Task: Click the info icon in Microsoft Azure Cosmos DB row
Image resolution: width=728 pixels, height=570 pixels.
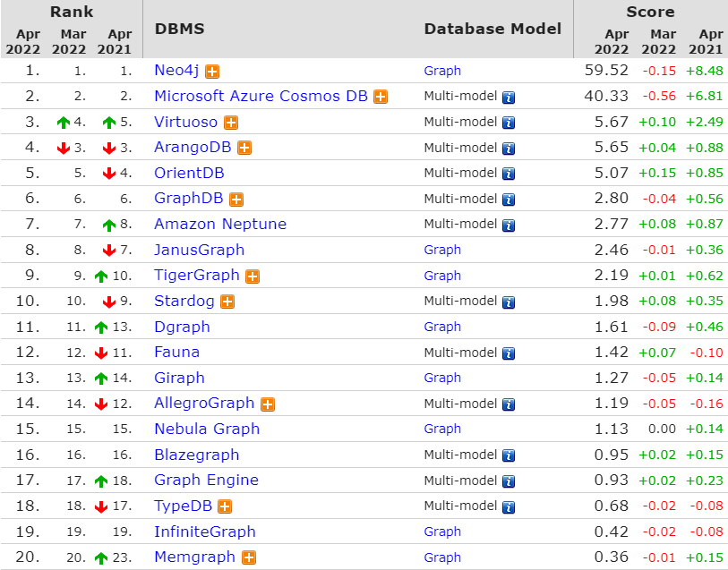Action: [x=509, y=98]
